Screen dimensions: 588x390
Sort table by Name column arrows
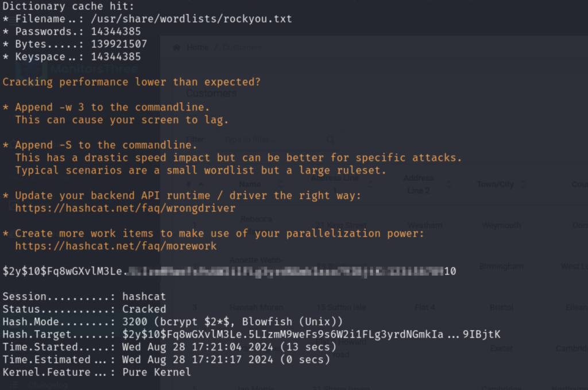[x=281, y=184]
